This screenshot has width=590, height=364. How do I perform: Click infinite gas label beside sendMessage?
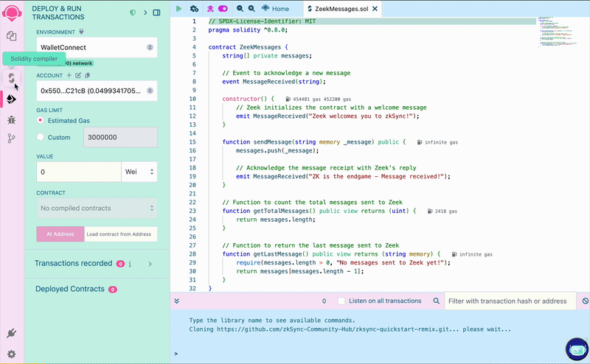point(437,142)
